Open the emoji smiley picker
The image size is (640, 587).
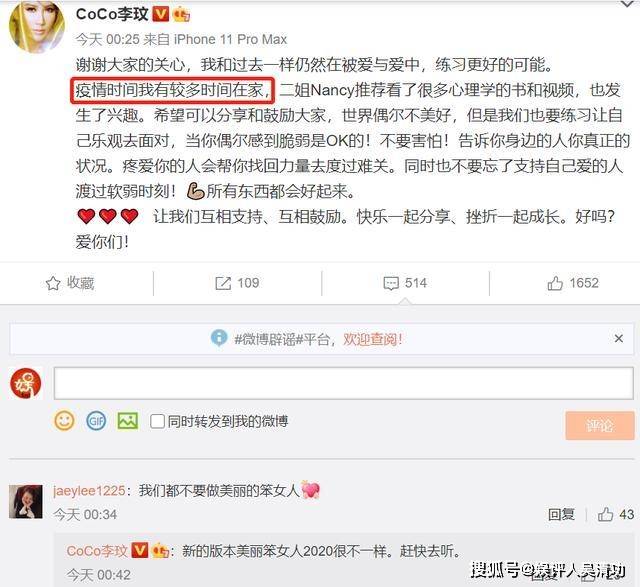point(64,420)
